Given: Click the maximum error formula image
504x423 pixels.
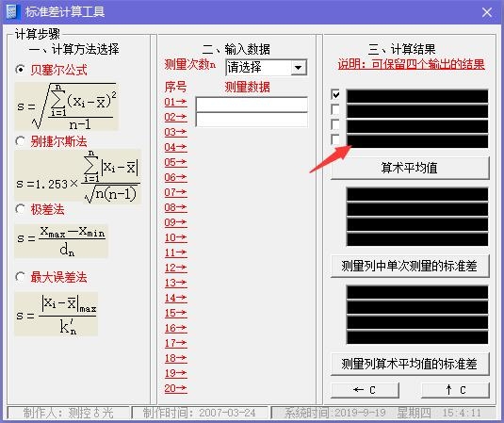Looking at the screenshot, I should (x=57, y=314).
